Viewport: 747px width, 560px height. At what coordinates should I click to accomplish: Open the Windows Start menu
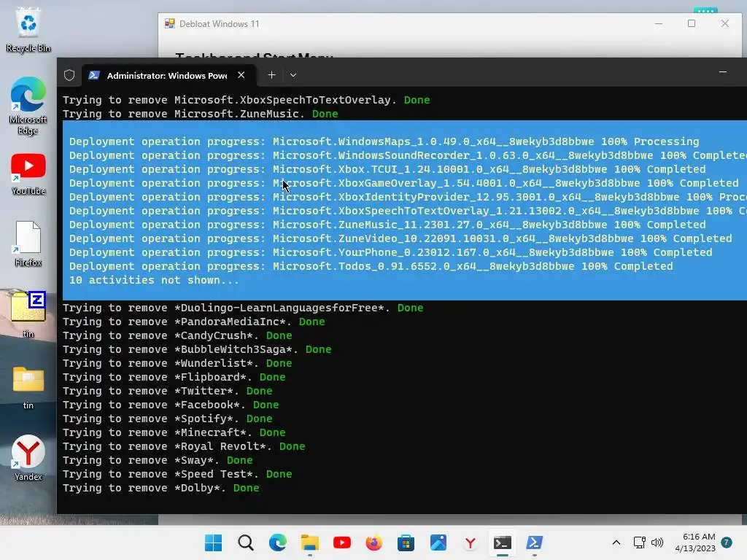pos(214,542)
